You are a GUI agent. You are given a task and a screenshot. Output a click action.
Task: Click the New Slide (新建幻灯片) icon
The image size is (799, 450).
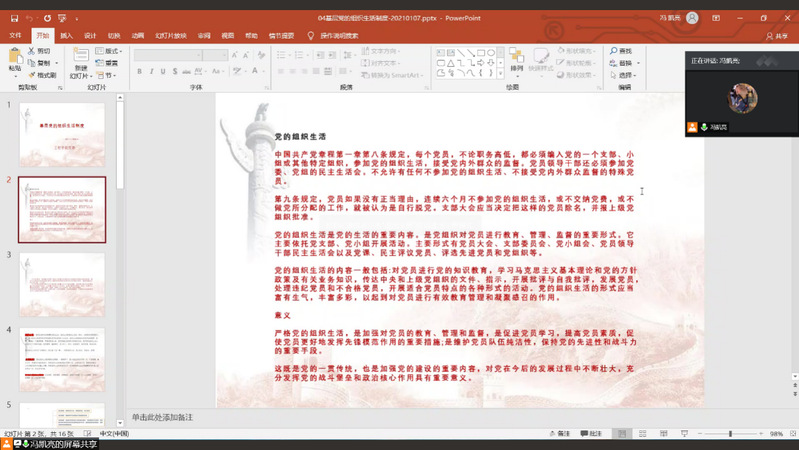[79, 56]
